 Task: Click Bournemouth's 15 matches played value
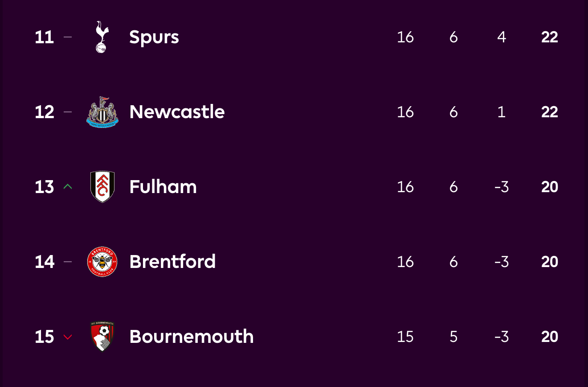tap(405, 337)
